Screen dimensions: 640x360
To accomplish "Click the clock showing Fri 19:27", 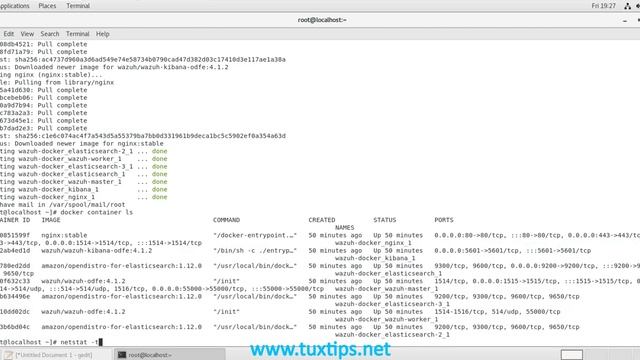I will pyautogui.click(x=603, y=6).
